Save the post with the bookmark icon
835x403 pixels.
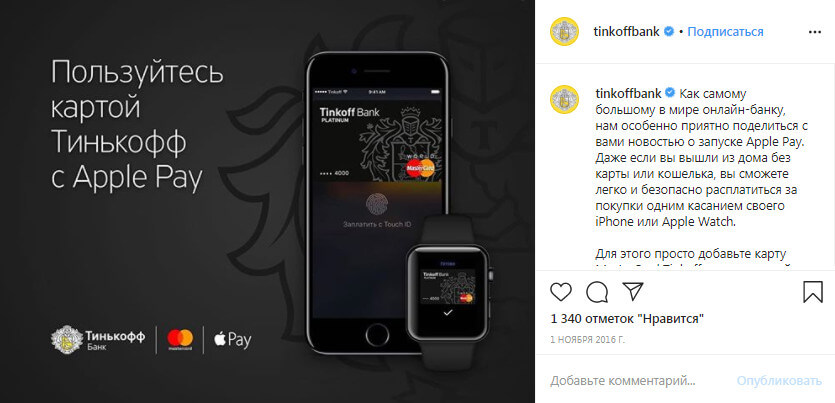point(813,292)
